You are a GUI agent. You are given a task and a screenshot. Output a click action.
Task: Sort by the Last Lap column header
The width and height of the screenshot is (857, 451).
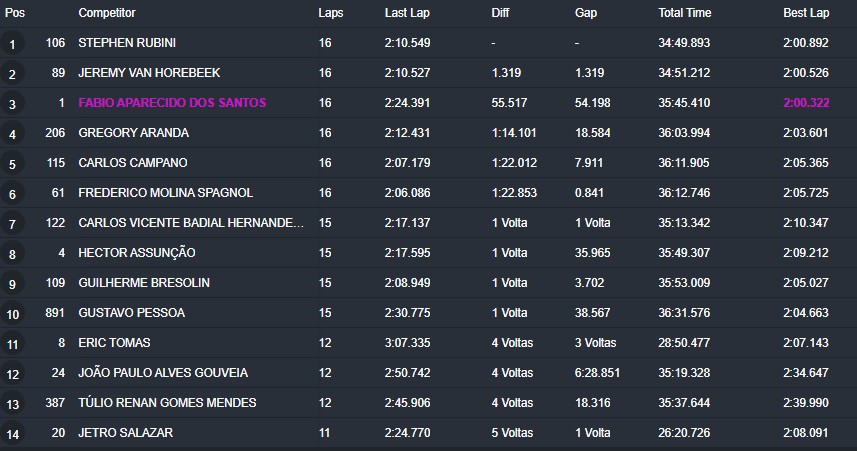click(x=407, y=13)
